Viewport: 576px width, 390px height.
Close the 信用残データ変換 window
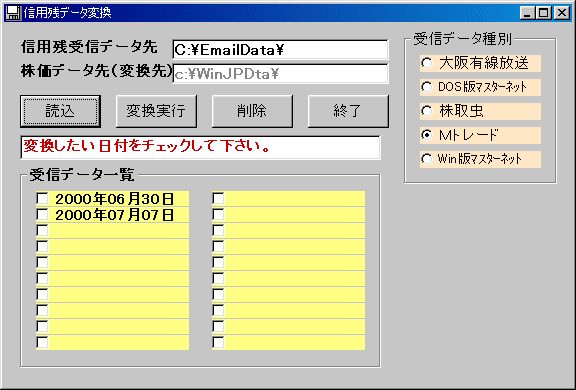[x=562, y=13]
